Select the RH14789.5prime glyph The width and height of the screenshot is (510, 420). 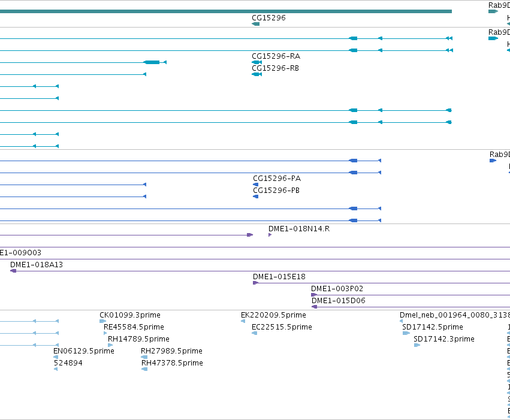tap(110, 345)
